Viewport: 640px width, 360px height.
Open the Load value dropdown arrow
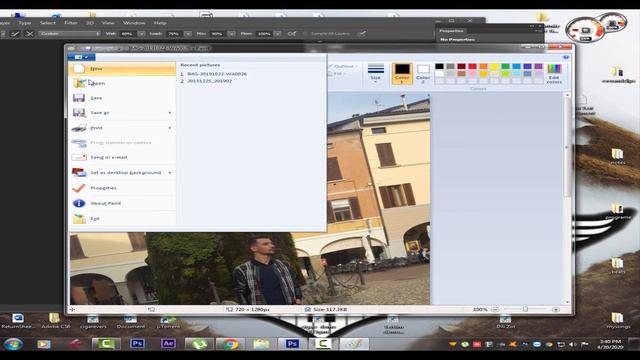coord(188,34)
